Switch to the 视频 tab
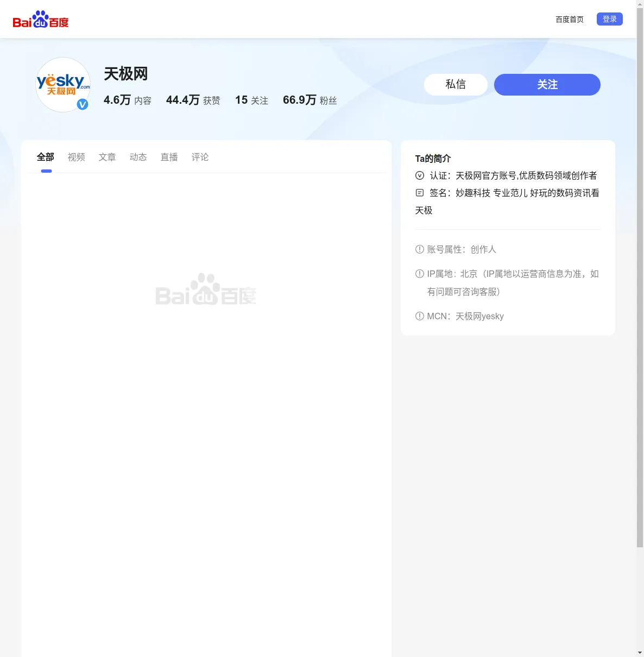 point(77,157)
